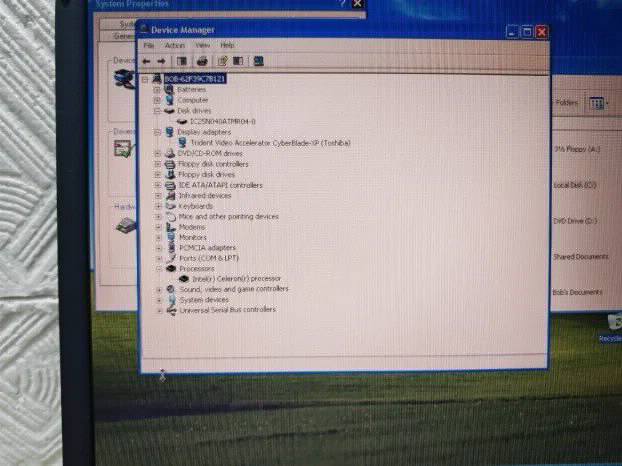The image size is (622, 466).
Task: Expand the Infrared devices category
Action: 158,196
